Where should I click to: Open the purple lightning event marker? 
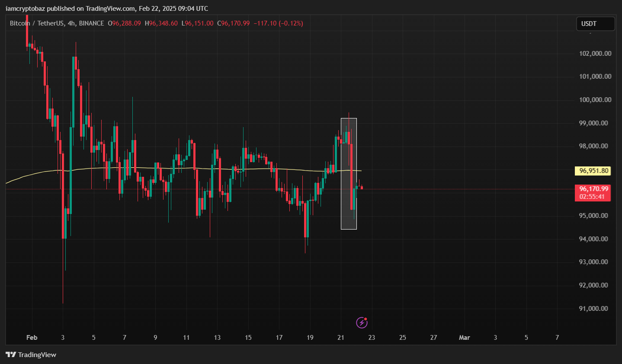pos(362,322)
